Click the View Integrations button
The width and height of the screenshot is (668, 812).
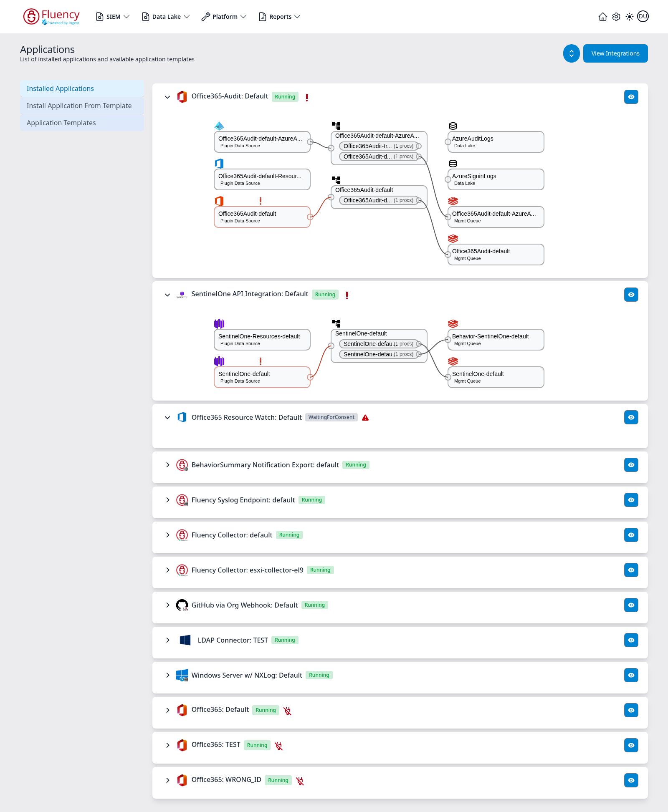coord(615,53)
